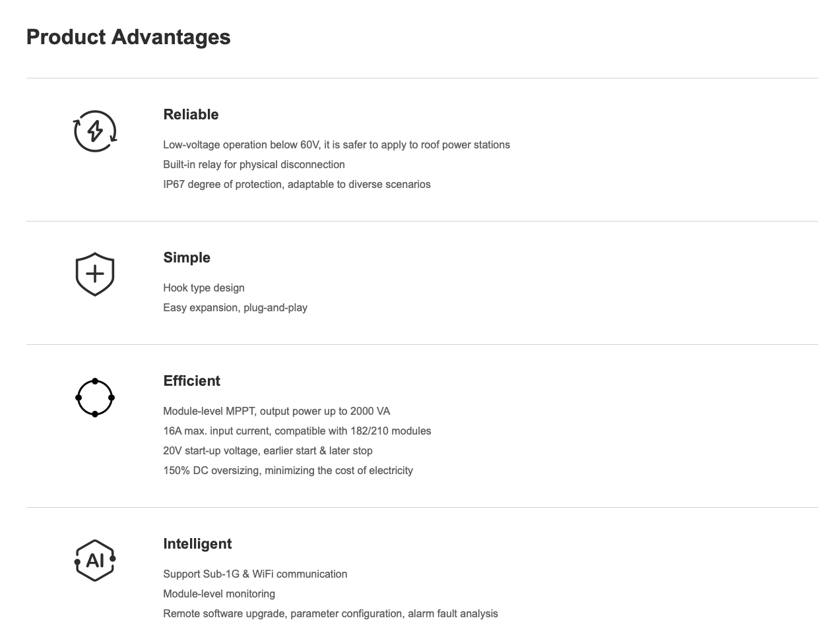Click the Intelligent AI hexagon icon
Image resolution: width=840 pixels, height=637 pixels.
coord(95,561)
